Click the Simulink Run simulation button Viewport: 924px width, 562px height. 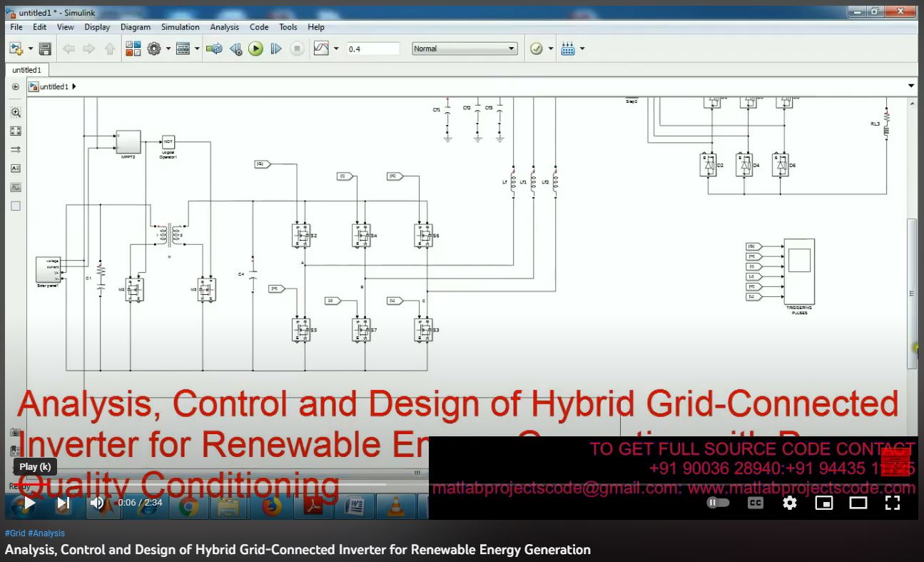(x=255, y=49)
